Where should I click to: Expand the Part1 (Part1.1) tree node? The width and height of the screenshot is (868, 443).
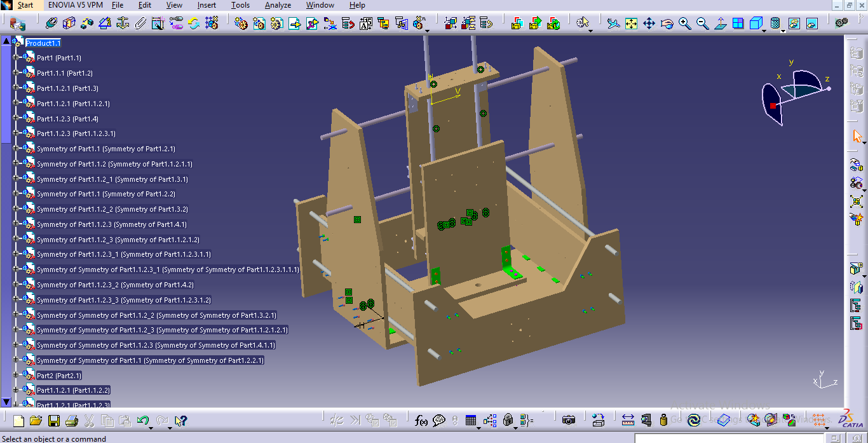click(16, 58)
